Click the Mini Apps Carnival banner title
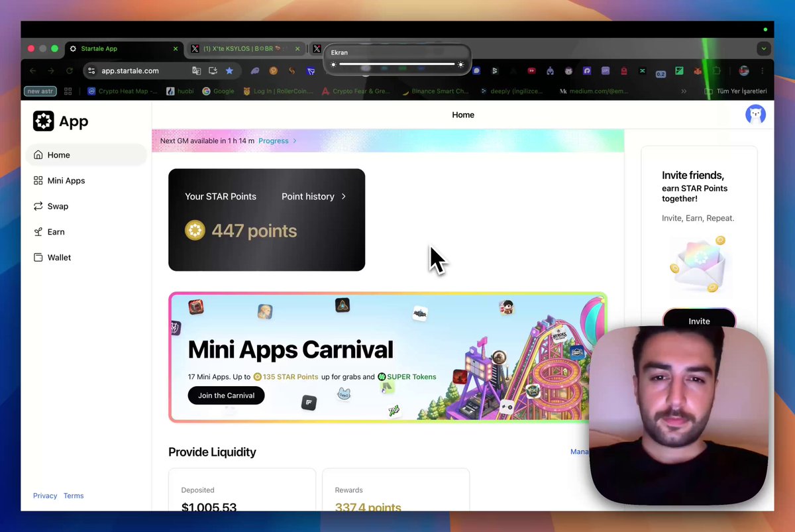795x532 pixels. (x=291, y=350)
